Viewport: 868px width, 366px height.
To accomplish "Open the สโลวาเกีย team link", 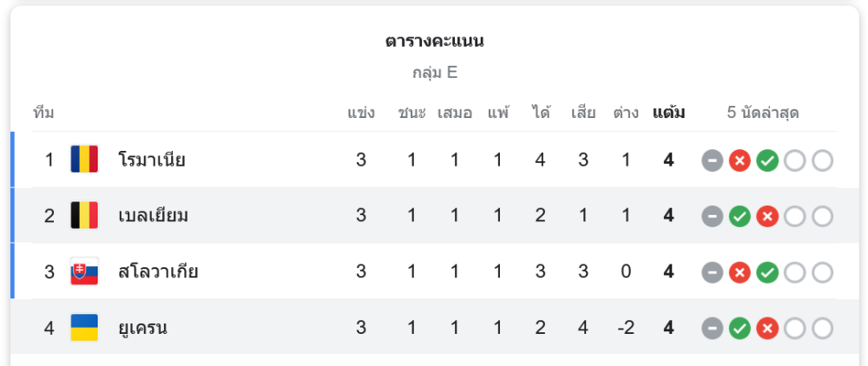I will tap(158, 271).
